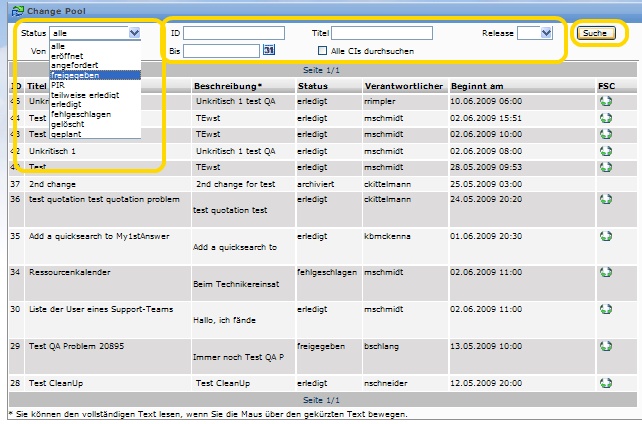The height and width of the screenshot is (424, 642).
Task: Click FSC icon for 02.06.2009 15:51 change
Action: tap(606, 118)
